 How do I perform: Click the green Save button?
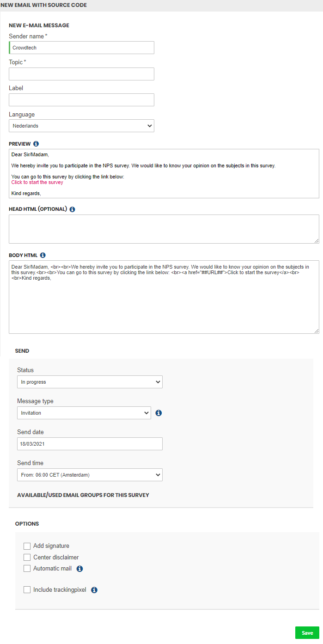(307, 633)
